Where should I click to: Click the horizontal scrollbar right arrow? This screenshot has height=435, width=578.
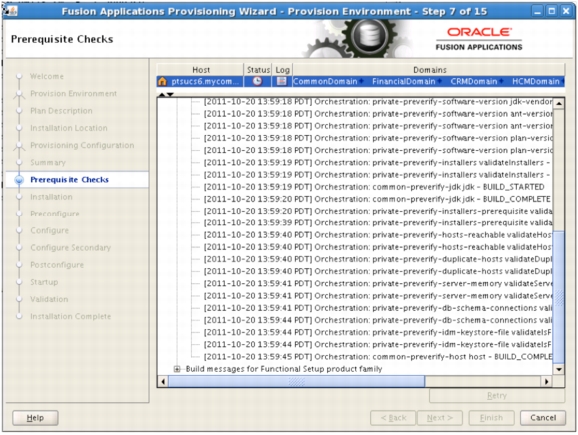(x=547, y=381)
